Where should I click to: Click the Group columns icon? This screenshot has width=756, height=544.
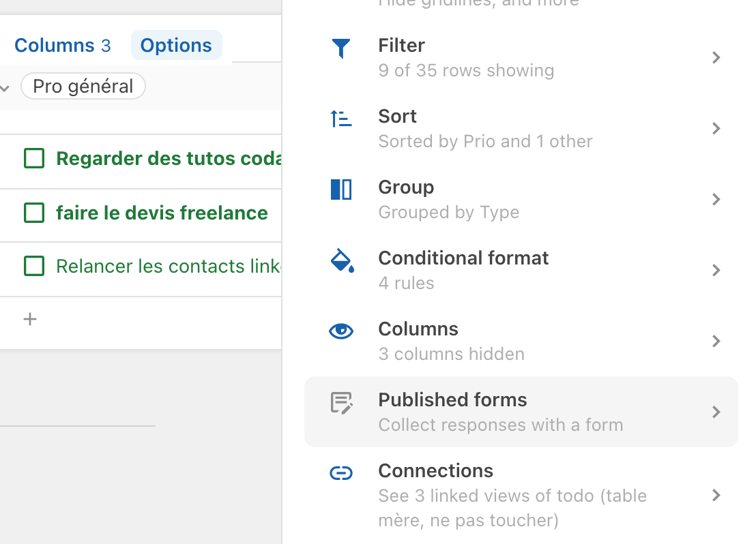tap(340, 190)
